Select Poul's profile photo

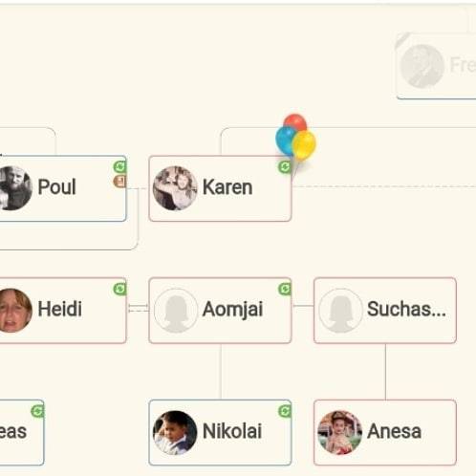click(14, 188)
